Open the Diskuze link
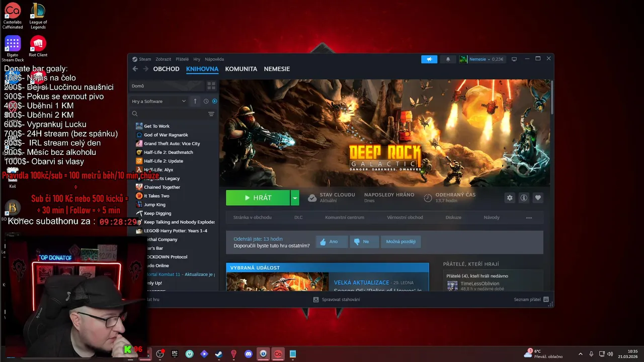Viewport: 644px width, 362px height. click(453, 218)
